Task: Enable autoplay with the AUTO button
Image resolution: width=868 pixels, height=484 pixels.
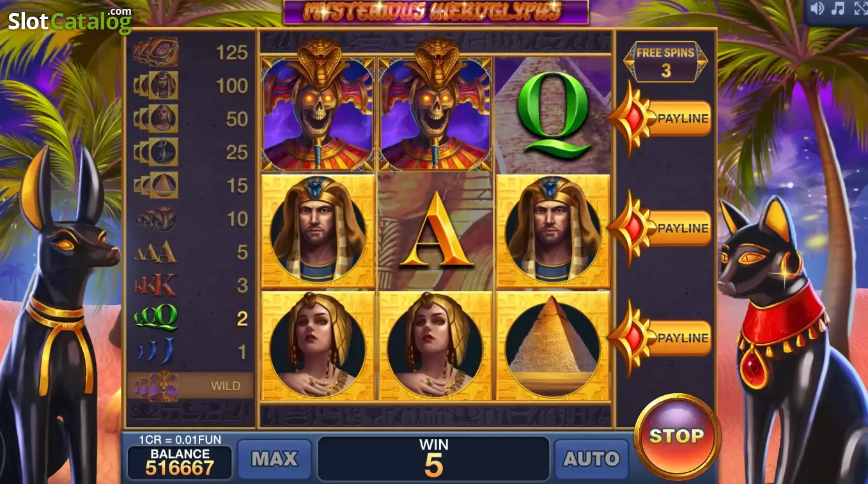Action: [592, 458]
